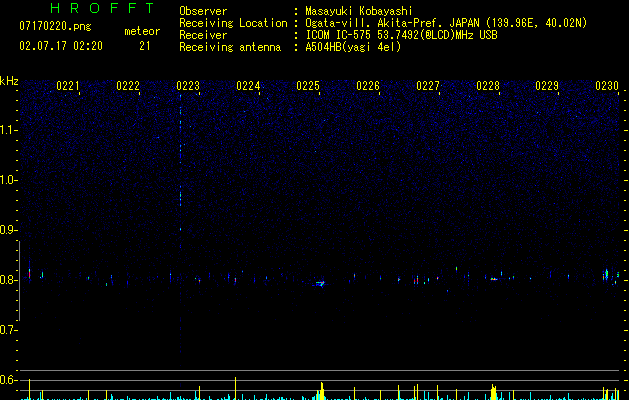Click Ogata-vill. Akita-Pref. JAPAN location text
629x400 pixels.
click(x=446, y=23)
